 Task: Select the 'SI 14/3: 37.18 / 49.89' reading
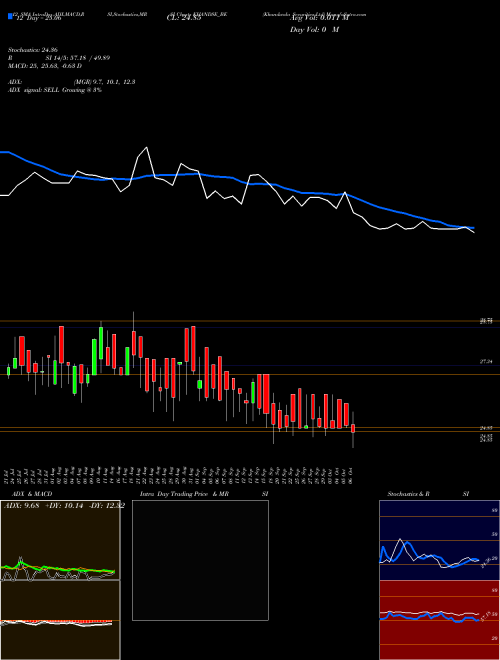click(78, 58)
